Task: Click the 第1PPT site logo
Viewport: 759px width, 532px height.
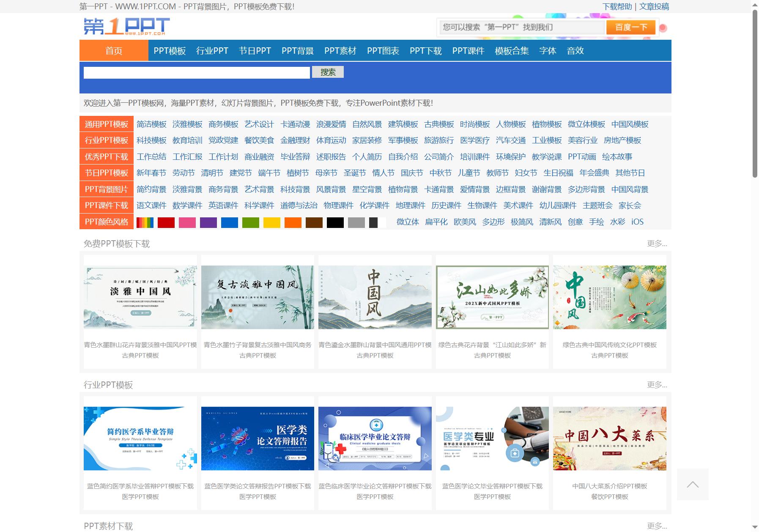Action: [126, 26]
